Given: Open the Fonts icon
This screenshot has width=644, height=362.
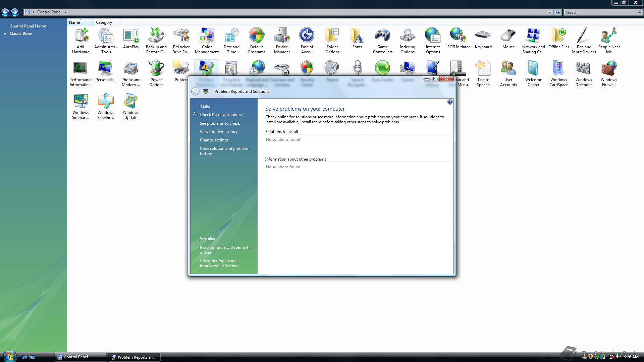Looking at the screenshot, I should pos(357,39).
